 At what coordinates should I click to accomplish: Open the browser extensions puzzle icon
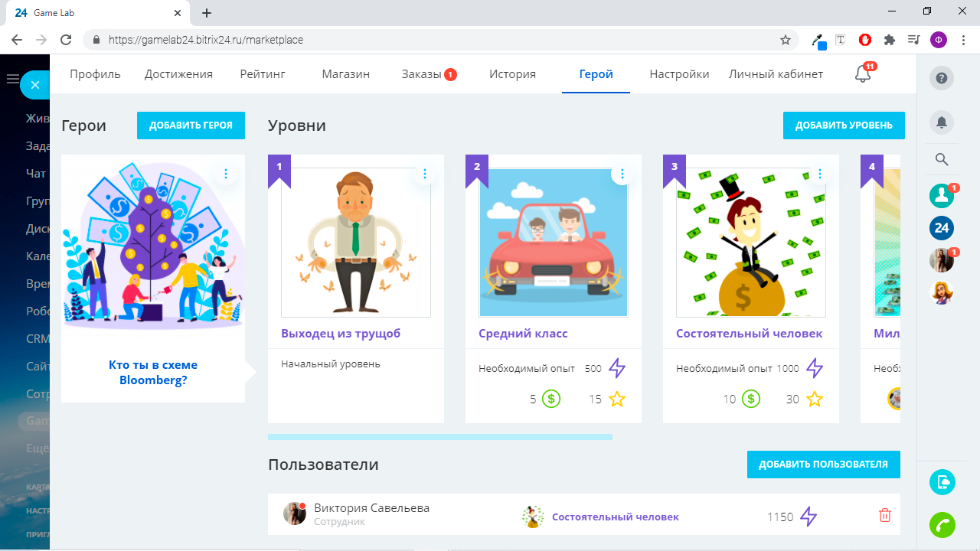pos(889,40)
